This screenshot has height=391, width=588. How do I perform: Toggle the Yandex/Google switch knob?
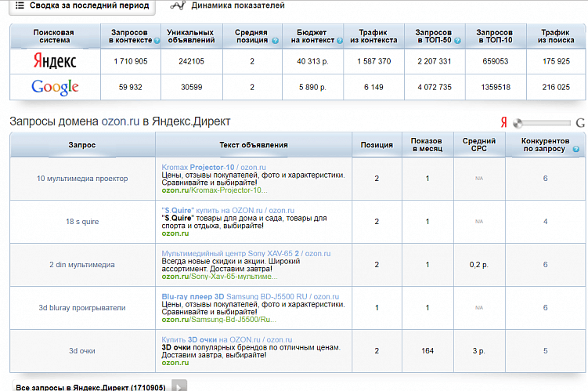(518, 122)
